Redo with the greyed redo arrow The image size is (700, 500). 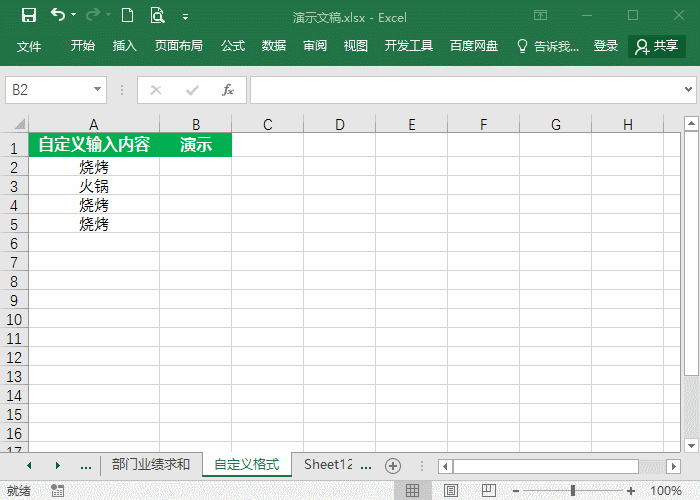tap(93, 15)
